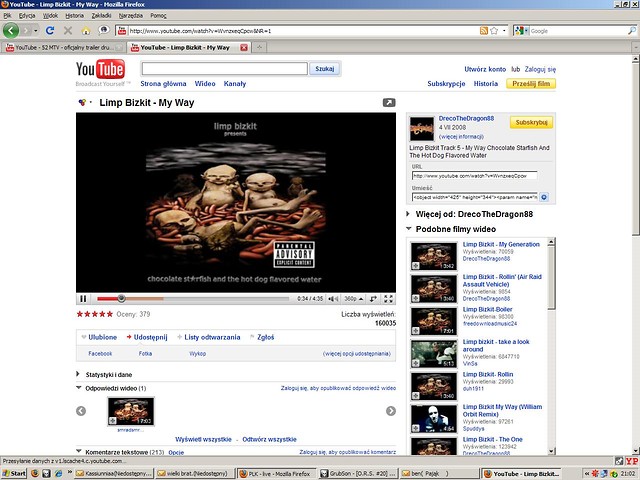Open My Way (William Orbit Remix) thumbnail

[433, 419]
